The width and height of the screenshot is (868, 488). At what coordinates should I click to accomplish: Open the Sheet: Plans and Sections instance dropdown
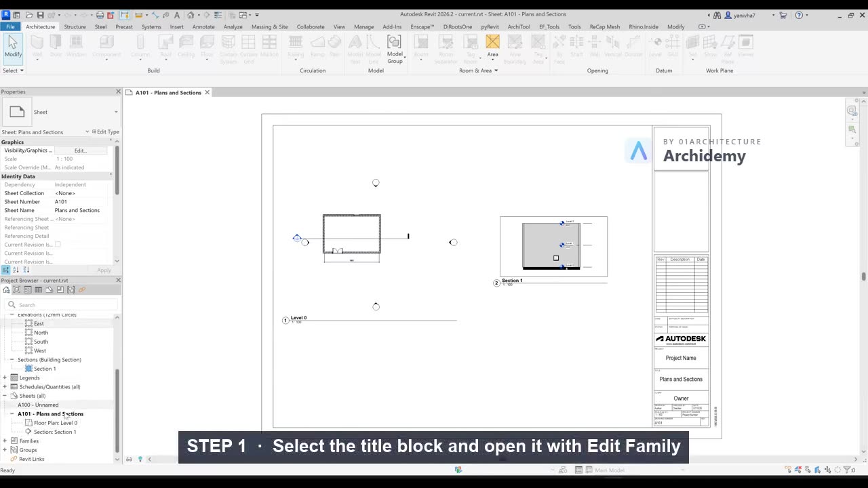click(87, 132)
